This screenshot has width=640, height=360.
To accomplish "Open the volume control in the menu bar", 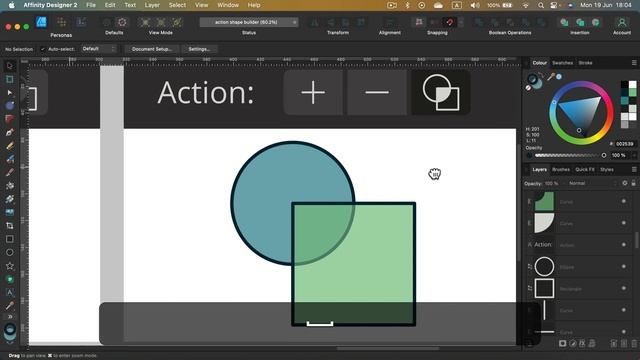I will tap(475, 5).
